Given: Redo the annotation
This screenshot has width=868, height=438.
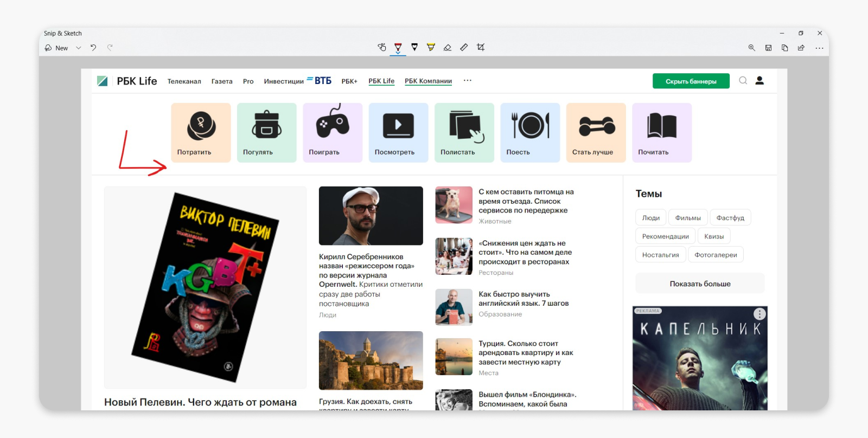Looking at the screenshot, I should 110,48.
